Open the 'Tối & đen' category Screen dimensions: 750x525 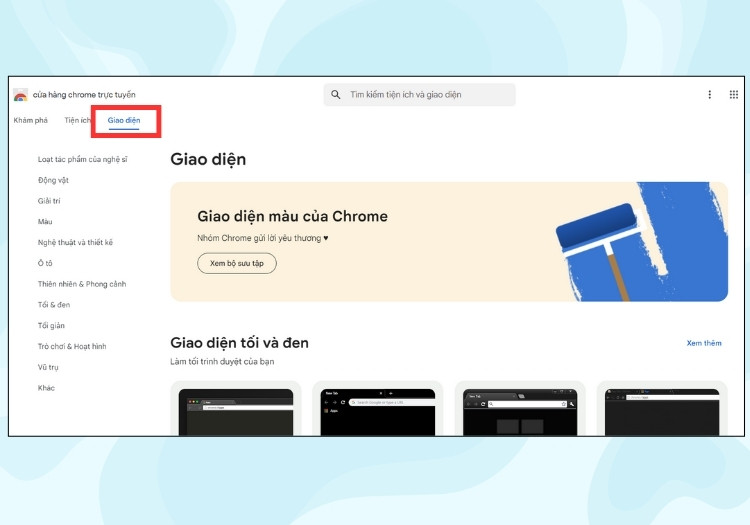pos(54,305)
